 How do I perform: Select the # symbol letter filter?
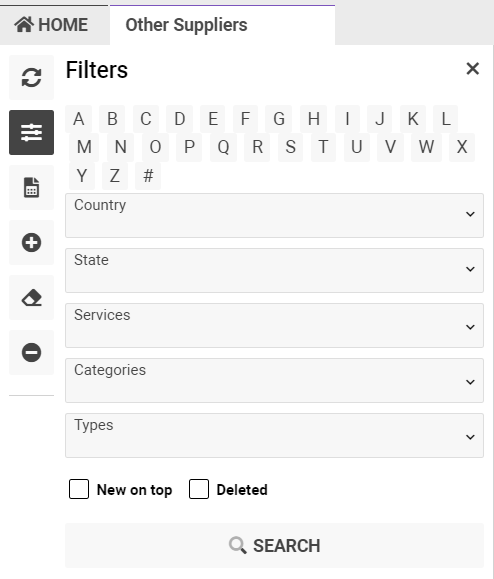pyautogui.click(x=148, y=175)
